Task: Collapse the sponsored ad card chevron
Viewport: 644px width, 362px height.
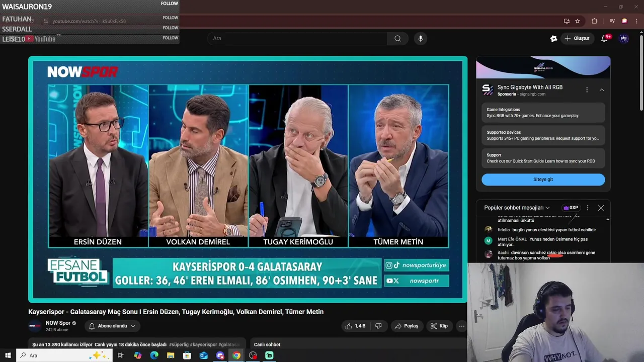Action: tap(601, 90)
